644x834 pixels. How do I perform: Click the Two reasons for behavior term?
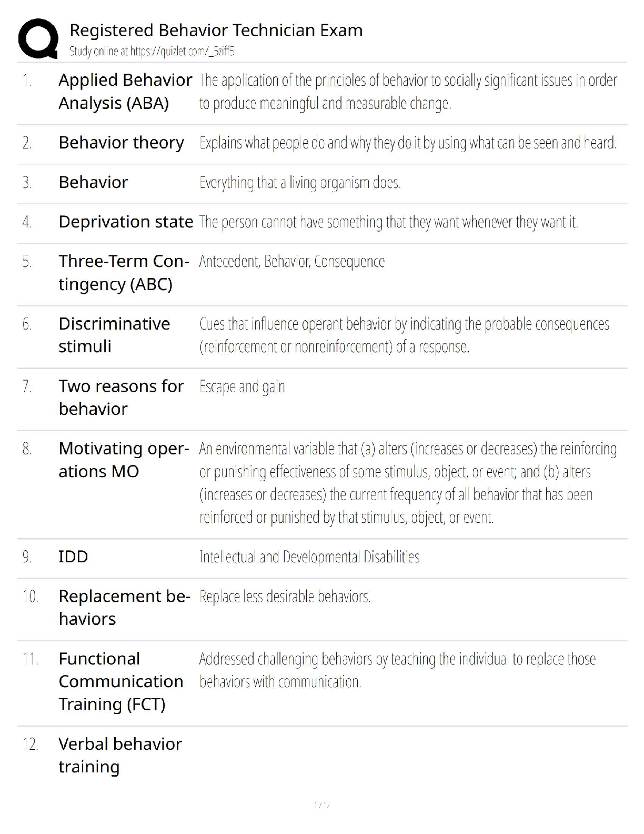point(121,398)
